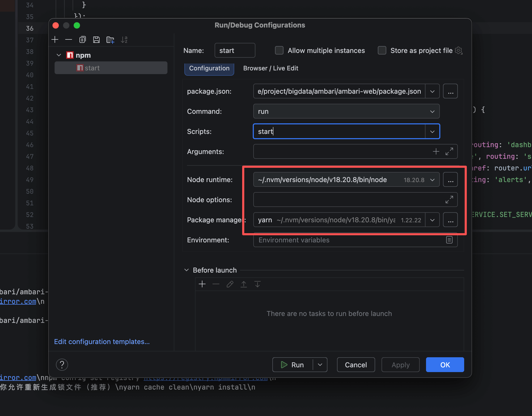The image size is (532, 416).
Task: Add a Before launch task
Action: click(202, 284)
